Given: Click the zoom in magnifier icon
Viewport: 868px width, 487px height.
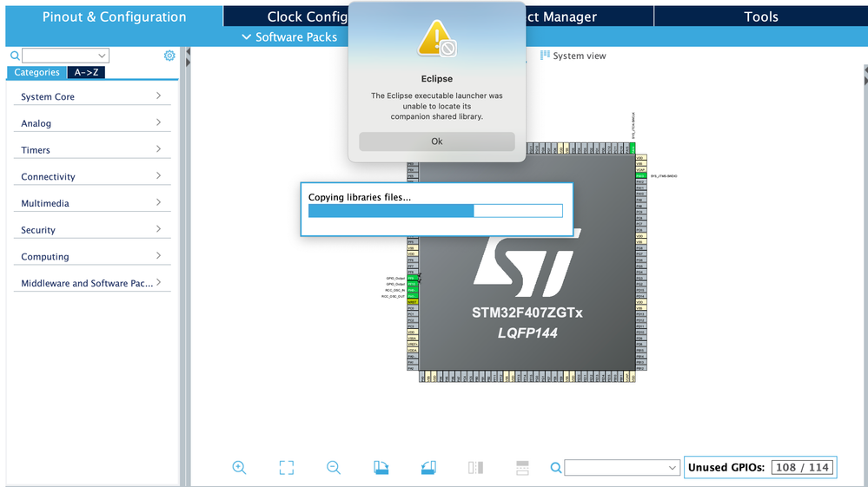Looking at the screenshot, I should [239, 468].
